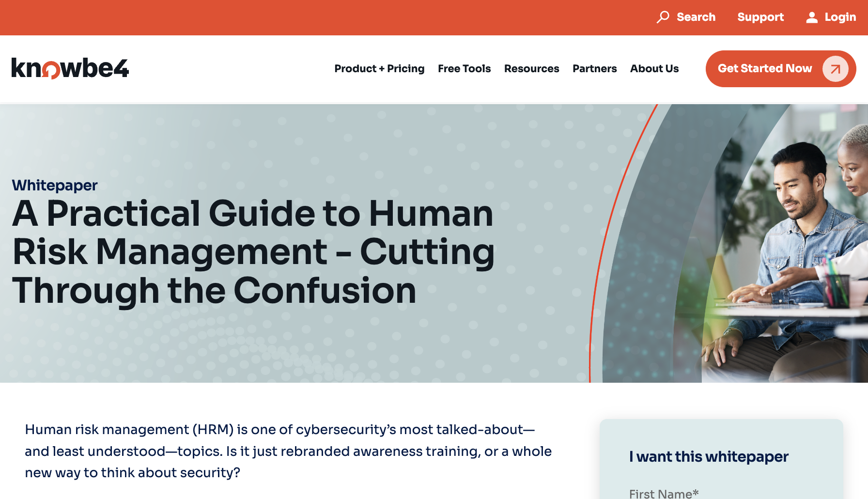Click the Whitepaper label above the headline
The width and height of the screenshot is (868, 499).
[x=55, y=186]
